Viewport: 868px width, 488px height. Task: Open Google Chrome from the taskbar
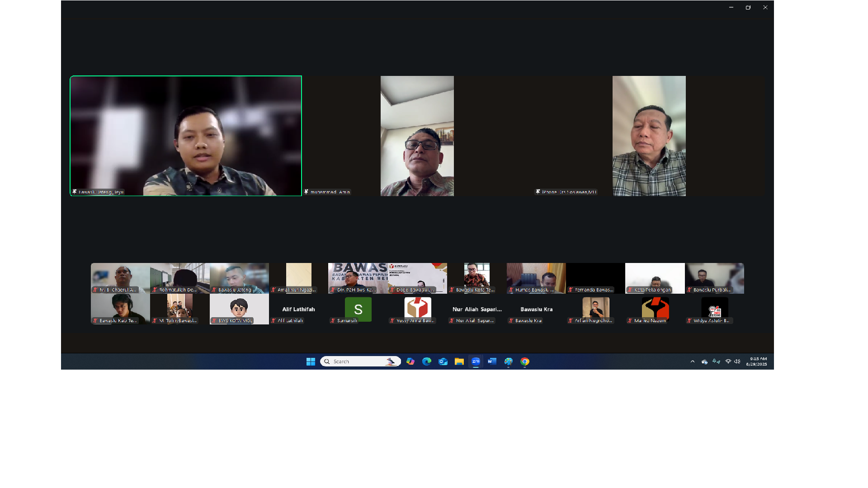pyautogui.click(x=525, y=361)
